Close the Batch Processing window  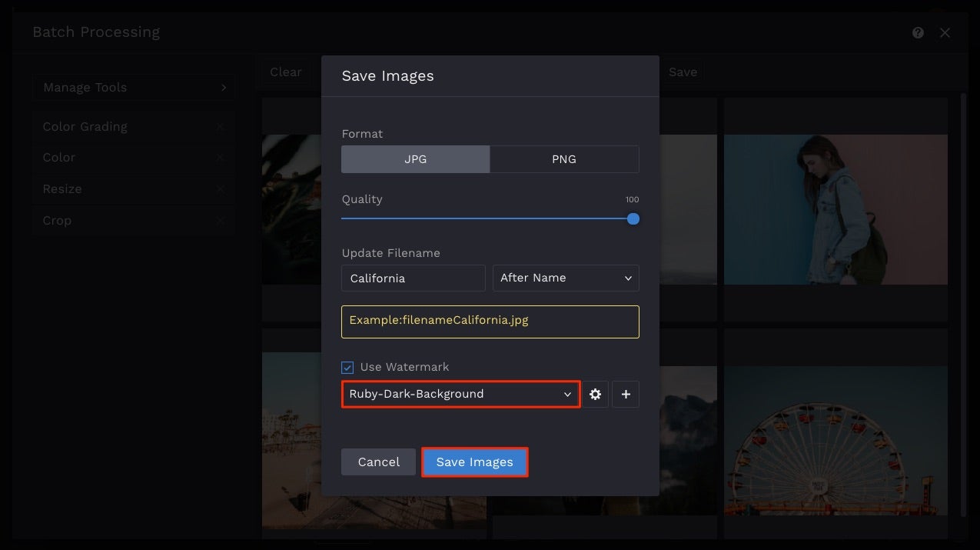[x=945, y=32]
